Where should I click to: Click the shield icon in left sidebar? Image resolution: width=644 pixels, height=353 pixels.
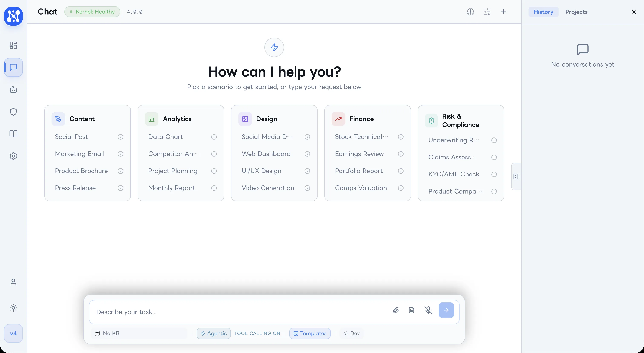click(13, 111)
